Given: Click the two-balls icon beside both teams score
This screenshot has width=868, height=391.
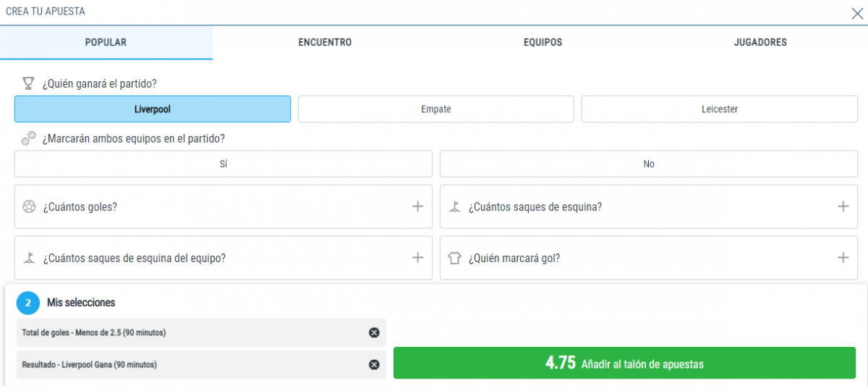Looking at the screenshot, I should click(28, 138).
